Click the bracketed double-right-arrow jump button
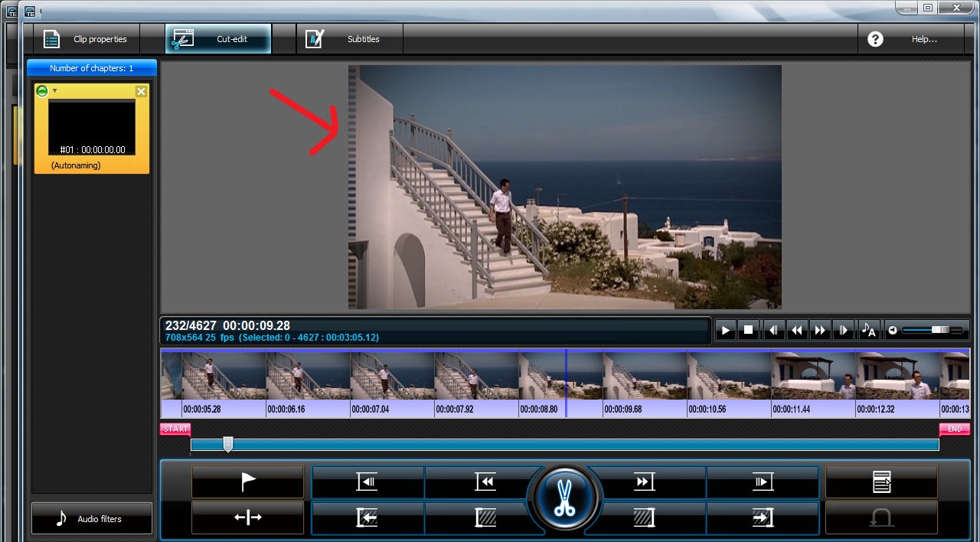980x542 pixels. (x=644, y=482)
